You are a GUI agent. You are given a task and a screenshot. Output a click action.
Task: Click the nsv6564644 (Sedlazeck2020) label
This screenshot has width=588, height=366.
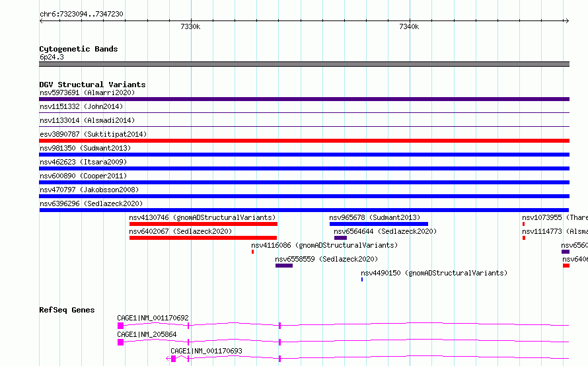click(x=385, y=231)
